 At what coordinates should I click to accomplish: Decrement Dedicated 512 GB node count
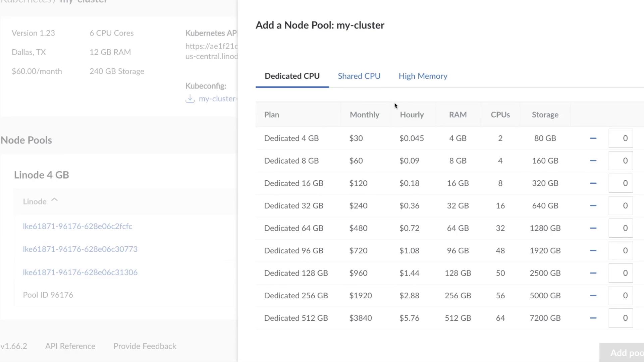(593, 318)
